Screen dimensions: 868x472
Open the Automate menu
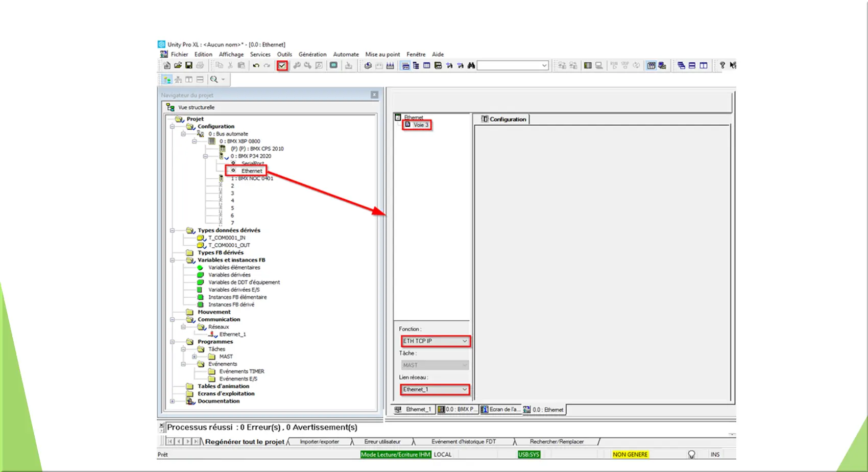click(x=346, y=54)
